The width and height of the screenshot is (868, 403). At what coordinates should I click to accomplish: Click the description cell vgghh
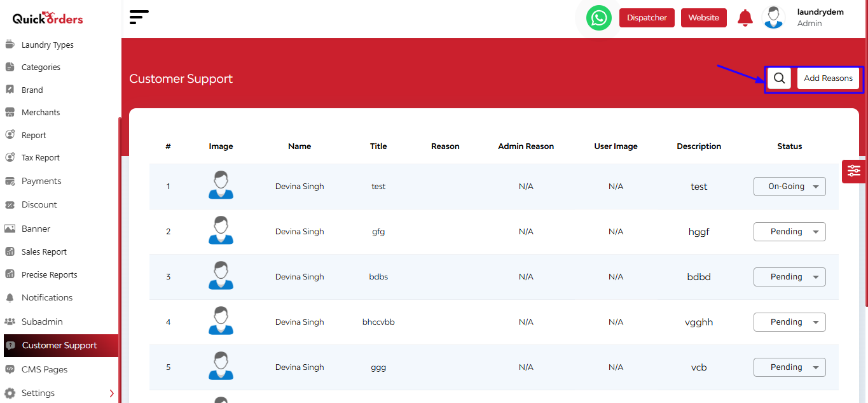click(699, 322)
